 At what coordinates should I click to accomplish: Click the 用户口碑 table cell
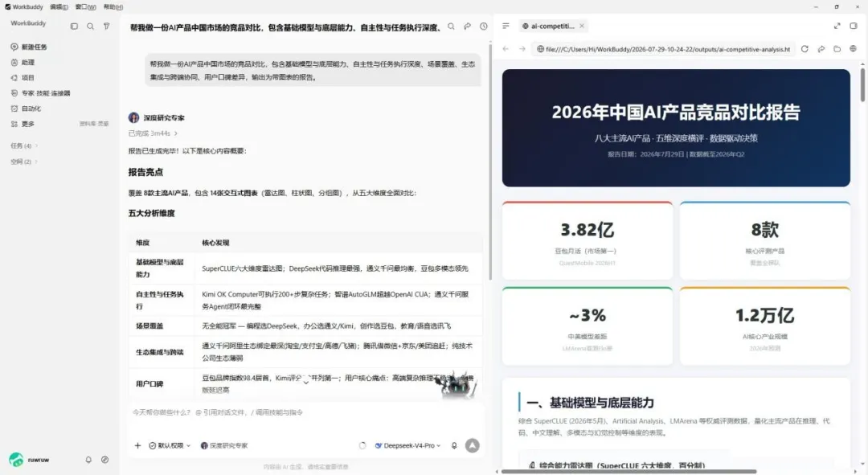point(161,383)
